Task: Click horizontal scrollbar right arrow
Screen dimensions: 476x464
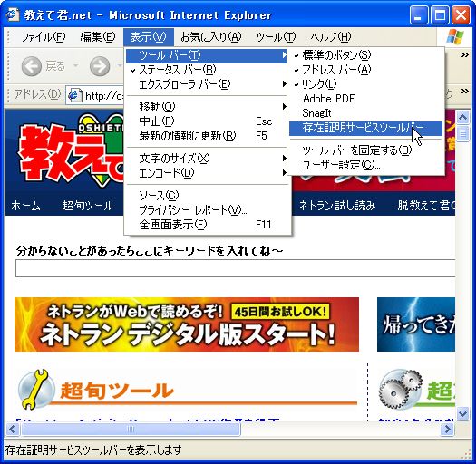Action: [x=448, y=429]
